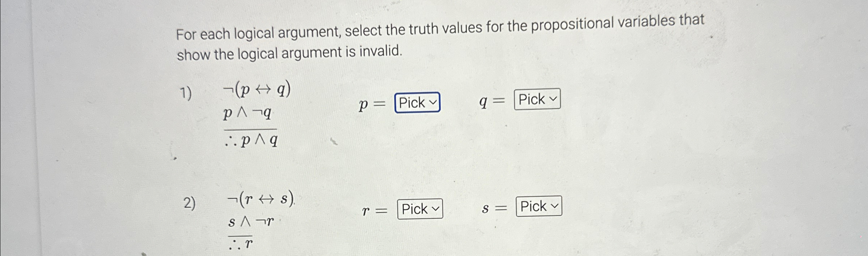868x256 pixels.
Task: Click the problem label 2)
Action: pos(190,203)
